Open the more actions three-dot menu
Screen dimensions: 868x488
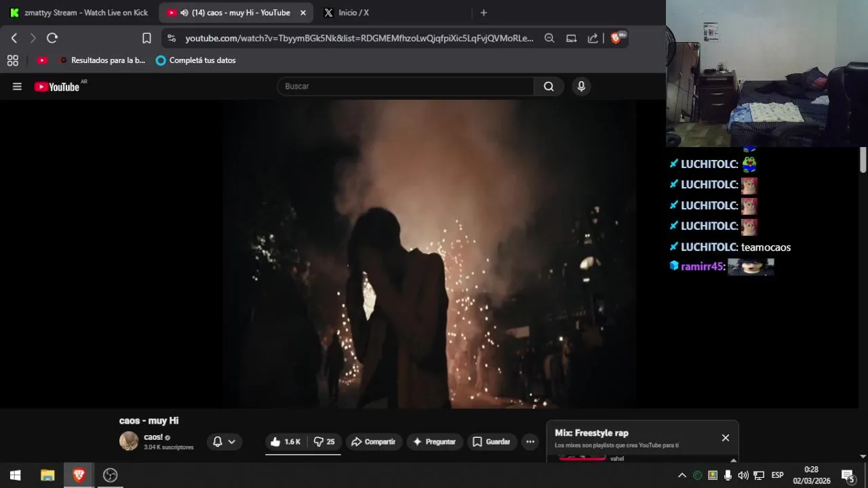pyautogui.click(x=530, y=442)
